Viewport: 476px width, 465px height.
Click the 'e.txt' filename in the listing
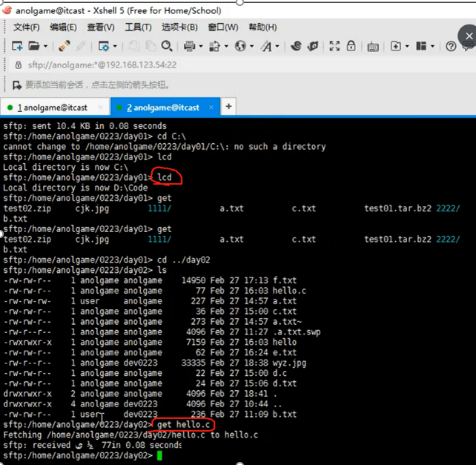(285, 352)
